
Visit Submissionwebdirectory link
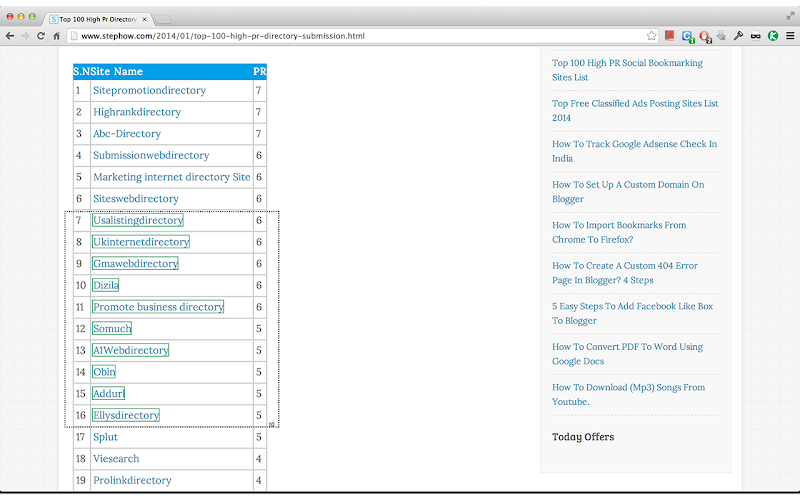(x=151, y=155)
